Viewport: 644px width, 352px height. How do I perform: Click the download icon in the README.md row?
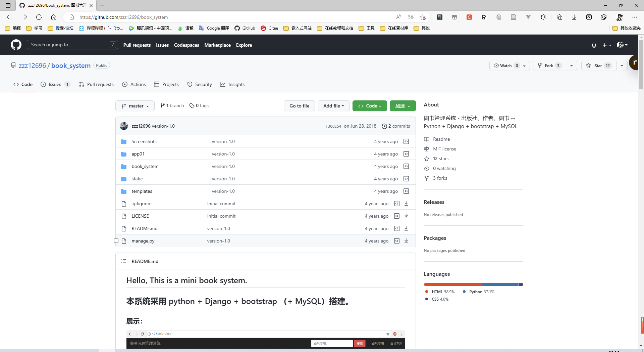[406, 228]
